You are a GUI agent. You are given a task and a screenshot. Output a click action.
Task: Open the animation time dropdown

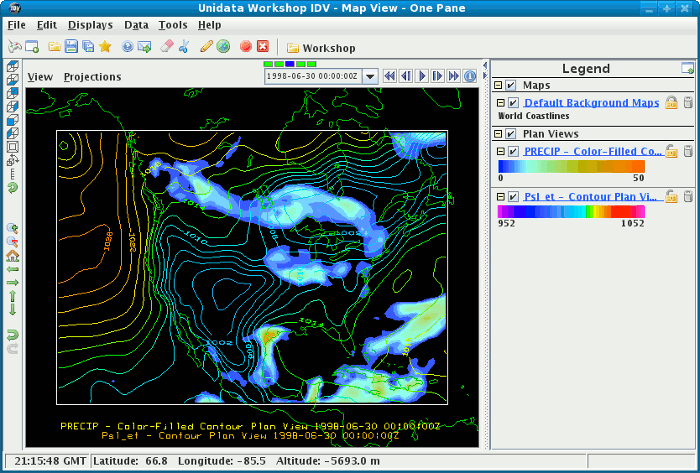point(369,76)
